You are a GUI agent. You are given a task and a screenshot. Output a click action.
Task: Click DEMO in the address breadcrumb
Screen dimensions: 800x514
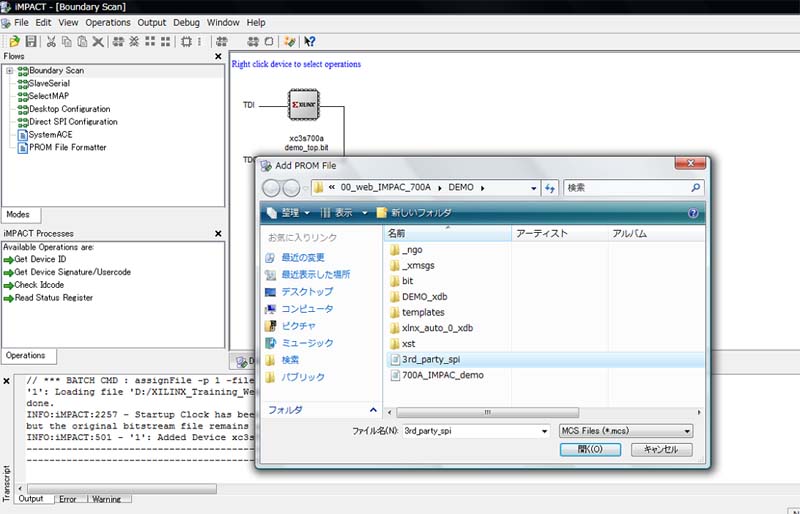tap(461, 187)
